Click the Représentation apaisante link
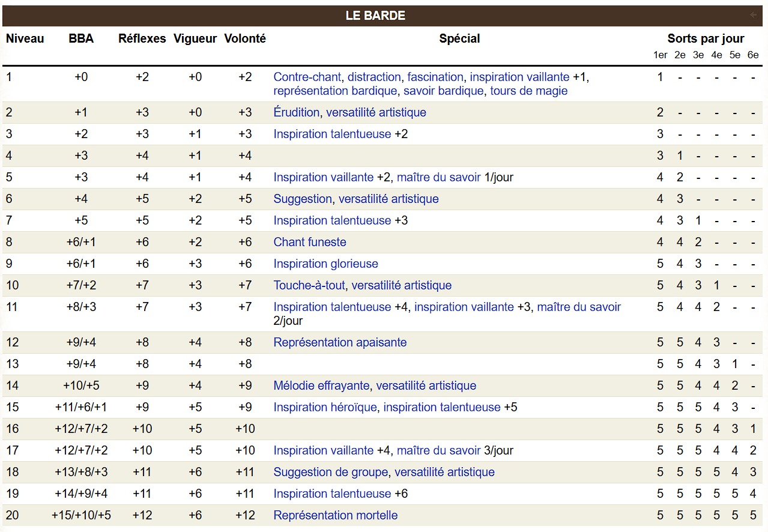Viewport: 768px width, 532px height. click(x=340, y=343)
